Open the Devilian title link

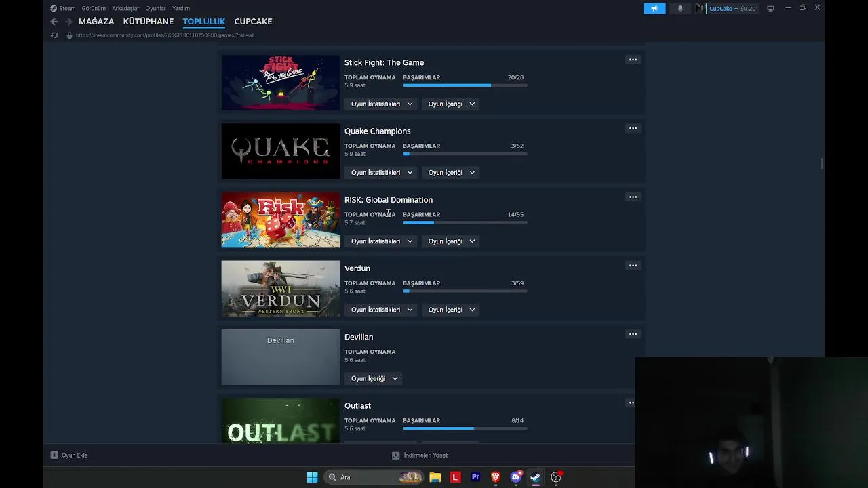(x=358, y=337)
